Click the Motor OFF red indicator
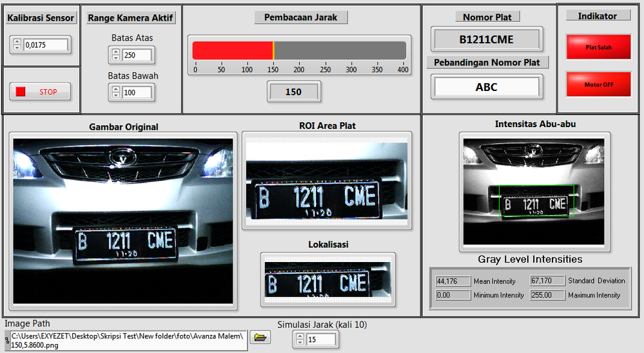 click(598, 85)
